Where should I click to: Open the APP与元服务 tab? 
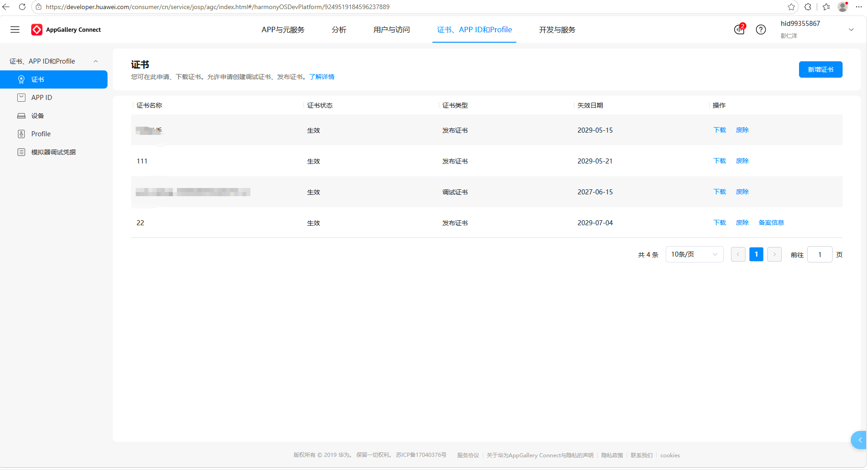click(x=283, y=30)
